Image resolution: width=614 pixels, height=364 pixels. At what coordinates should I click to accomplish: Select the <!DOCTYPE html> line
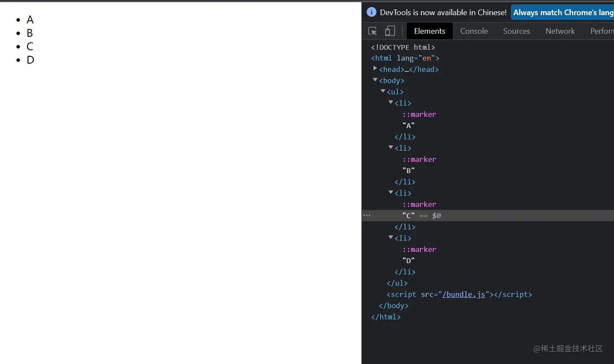click(x=403, y=47)
